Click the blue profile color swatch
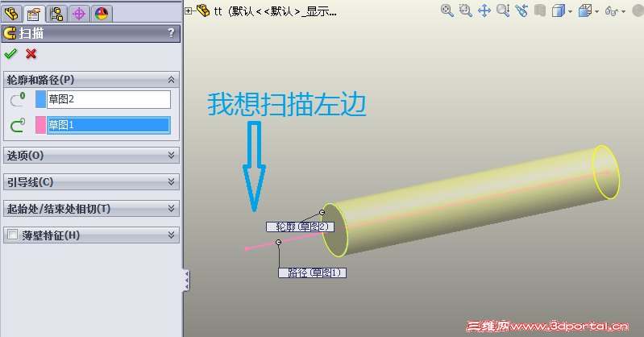 40,99
